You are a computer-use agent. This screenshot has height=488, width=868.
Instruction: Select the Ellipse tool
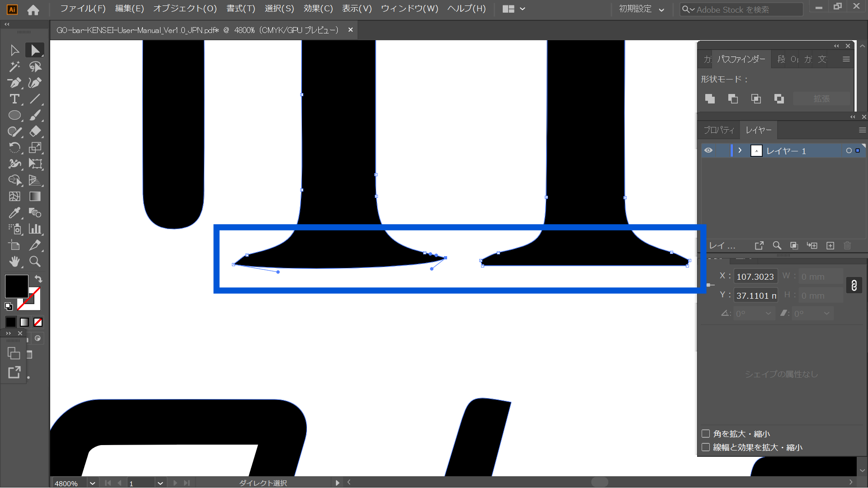(x=14, y=115)
